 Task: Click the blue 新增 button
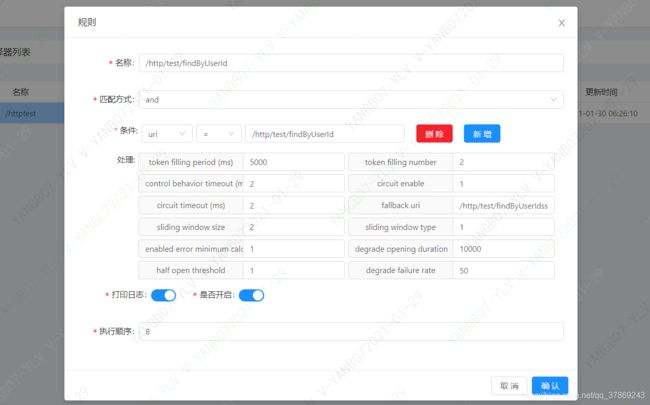(x=482, y=134)
